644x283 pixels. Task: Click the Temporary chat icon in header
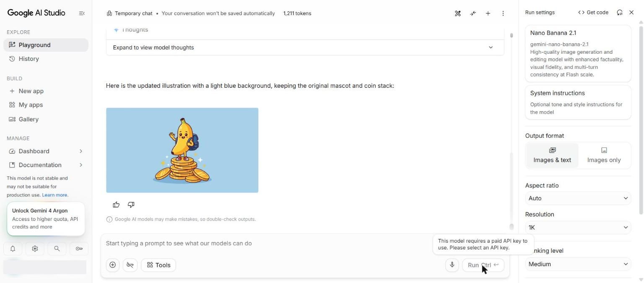(x=109, y=13)
